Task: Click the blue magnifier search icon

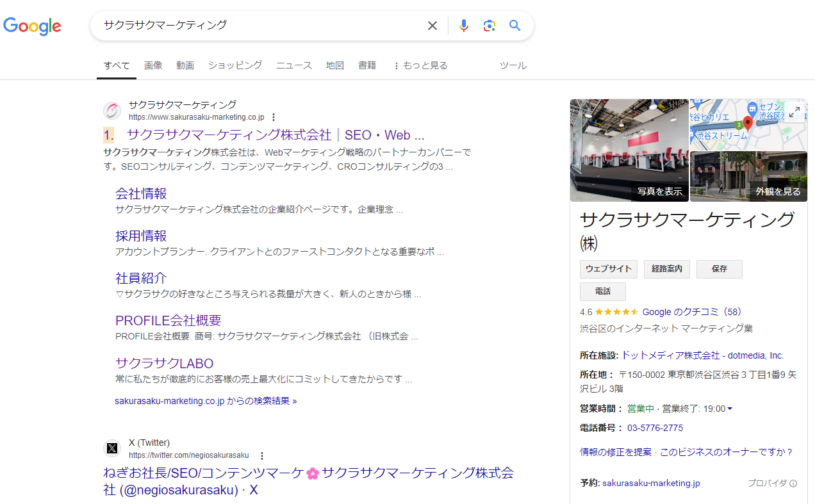Action: (x=515, y=26)
